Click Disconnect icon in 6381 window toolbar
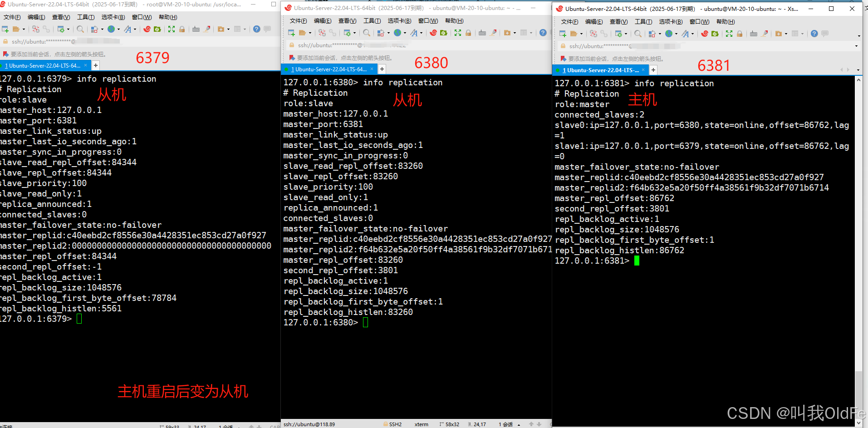The height and width of the screenshot is (428, 868). click(593, 34)
